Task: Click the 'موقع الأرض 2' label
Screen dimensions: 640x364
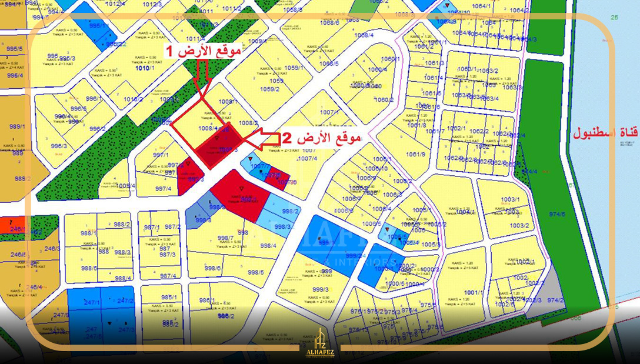Action: 322,139
